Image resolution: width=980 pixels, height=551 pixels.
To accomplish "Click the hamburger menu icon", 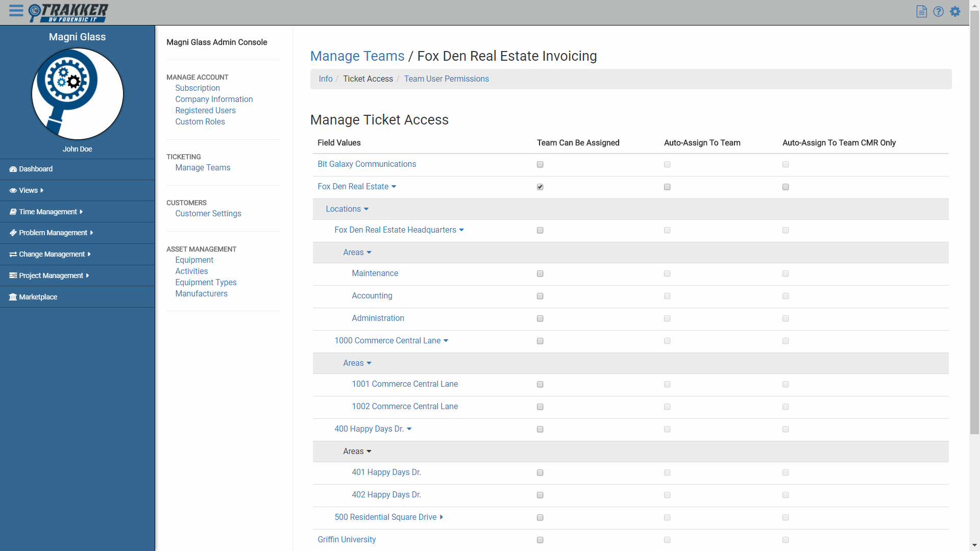I will click(16, 11).
